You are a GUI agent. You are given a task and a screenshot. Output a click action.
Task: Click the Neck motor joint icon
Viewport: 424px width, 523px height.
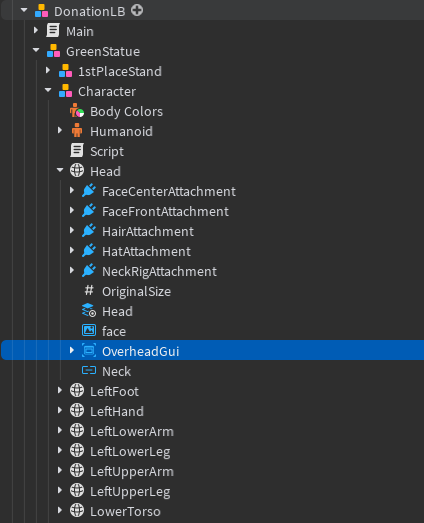click(x=89, y=371)
